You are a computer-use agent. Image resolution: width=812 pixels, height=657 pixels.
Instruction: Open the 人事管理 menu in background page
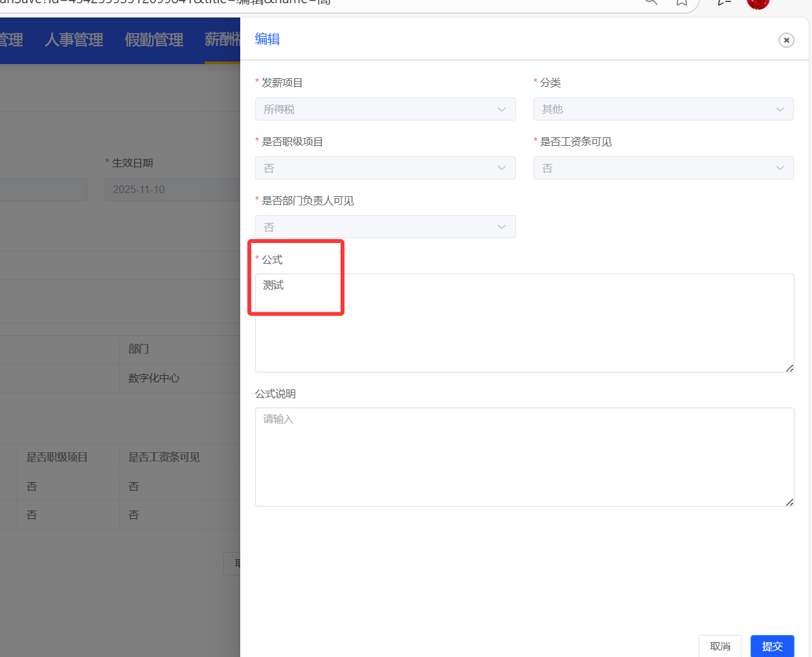[74, 40]
